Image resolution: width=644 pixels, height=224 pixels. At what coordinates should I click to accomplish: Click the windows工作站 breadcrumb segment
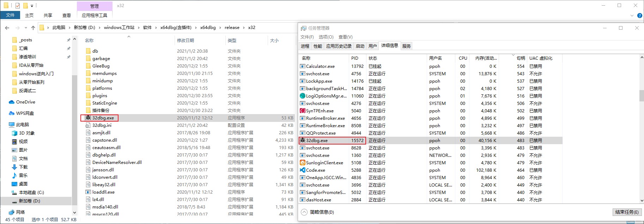coord(119,28)
